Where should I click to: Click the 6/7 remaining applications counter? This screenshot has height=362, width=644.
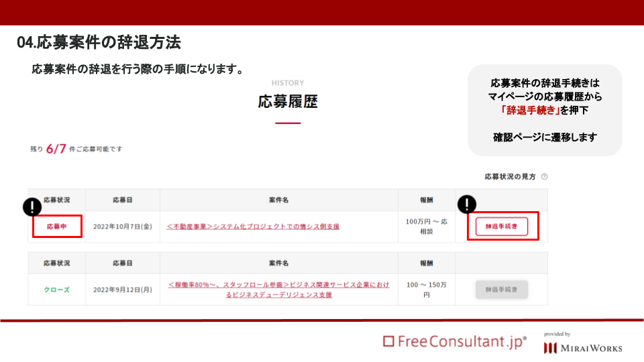[x=56, y=149]
